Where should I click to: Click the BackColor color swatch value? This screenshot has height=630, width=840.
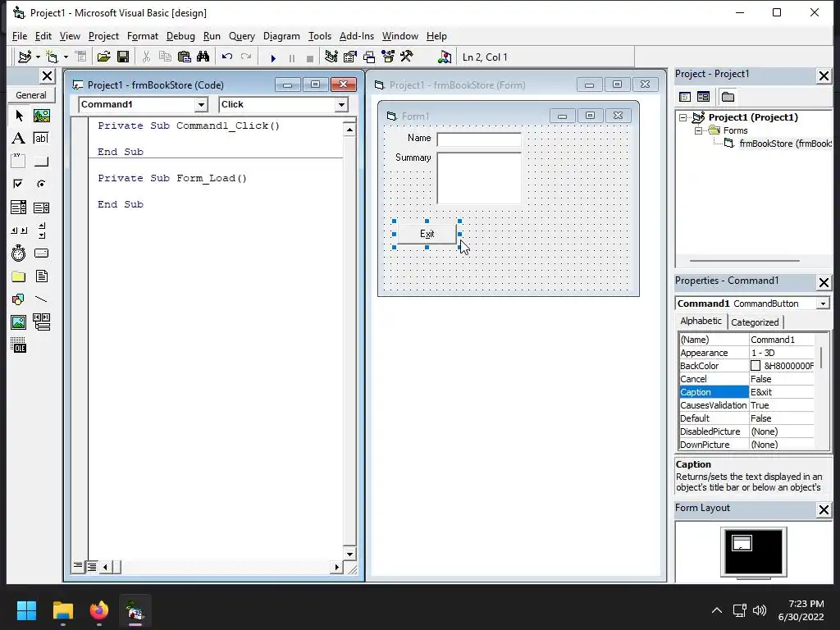(756, 366)
